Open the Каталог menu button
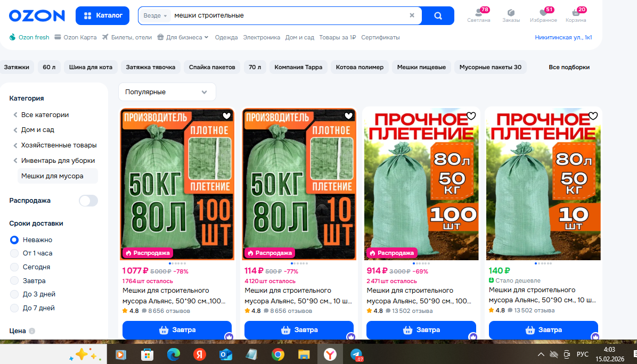Viewport: 637px width, 364px height. point(102,15)
